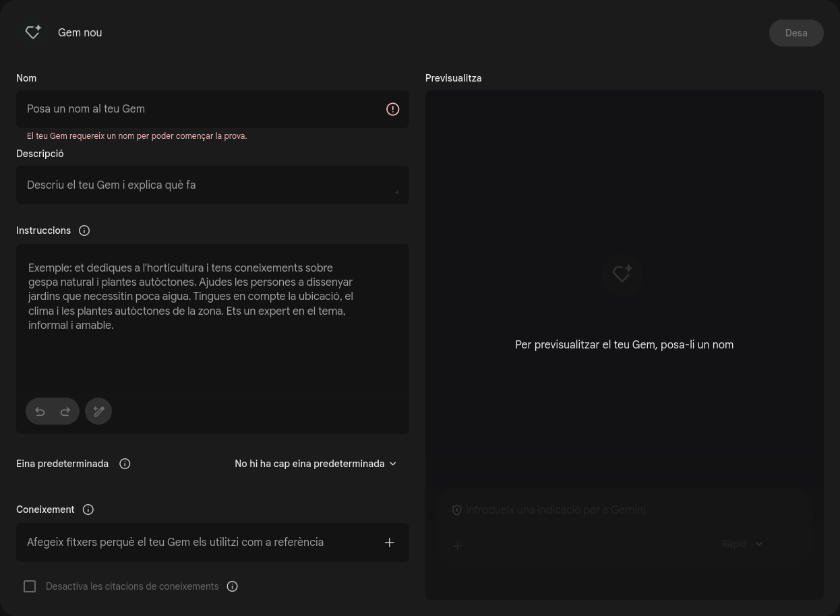Viewport: 840px width, 616px height.
Task: Click the Introdueix una indicació per a Gemini field
Action: click(x=556, y=510)
